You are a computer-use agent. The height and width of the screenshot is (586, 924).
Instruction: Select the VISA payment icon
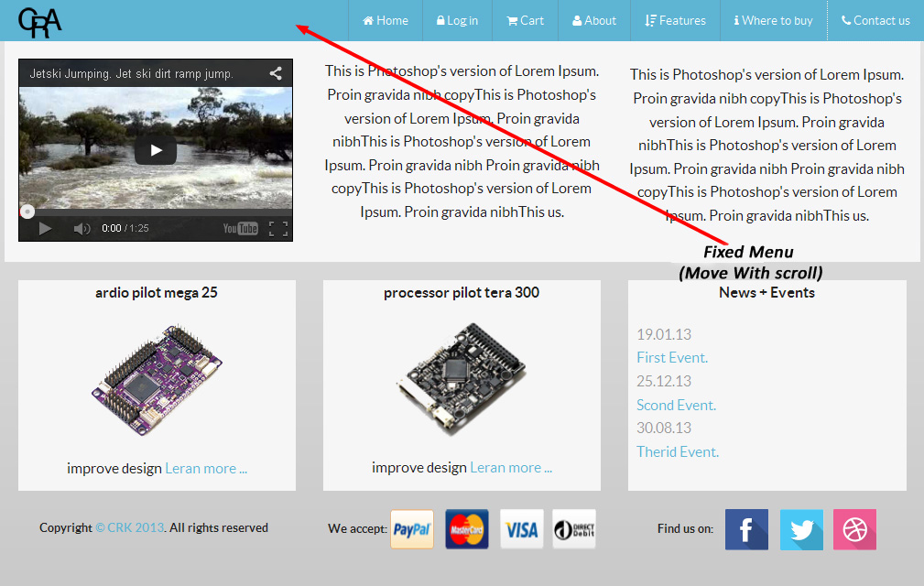pos(522,529)
